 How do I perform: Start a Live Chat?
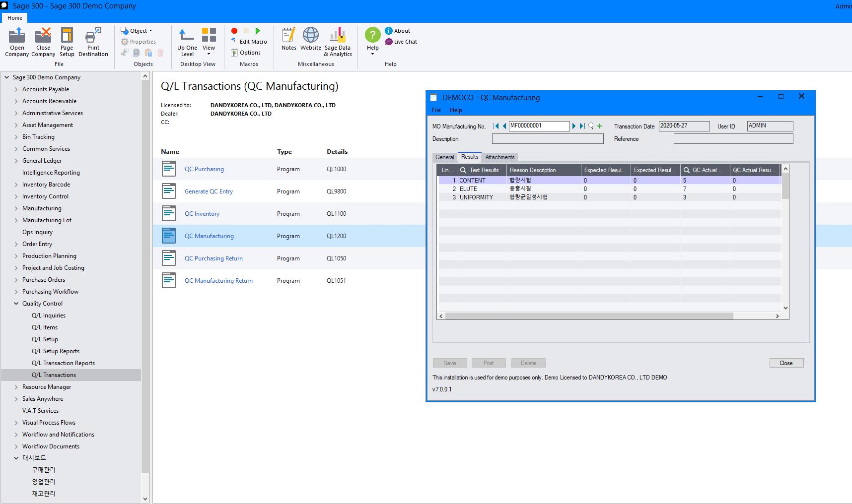(401, 42)
